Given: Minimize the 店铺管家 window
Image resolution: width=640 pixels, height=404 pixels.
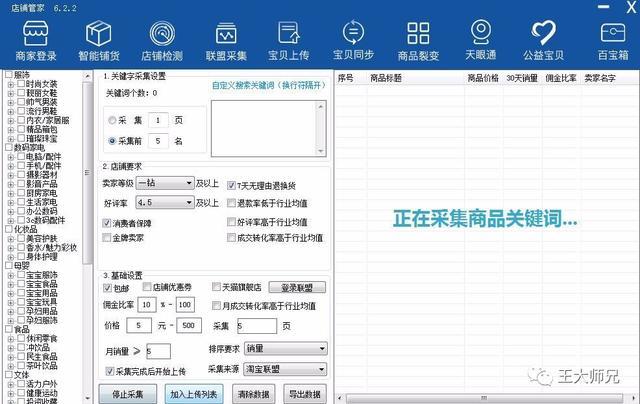Looking at the screenshot, I should click(603, 7).
